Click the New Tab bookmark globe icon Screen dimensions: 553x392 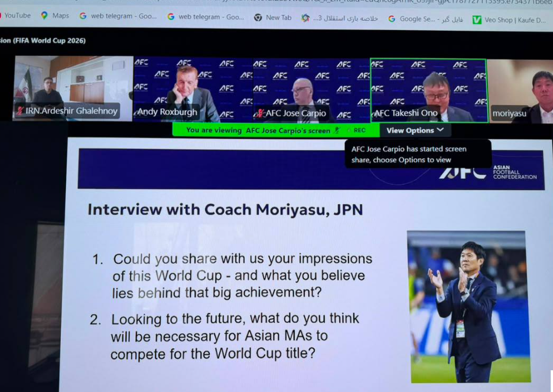click(x=258, y=18)
